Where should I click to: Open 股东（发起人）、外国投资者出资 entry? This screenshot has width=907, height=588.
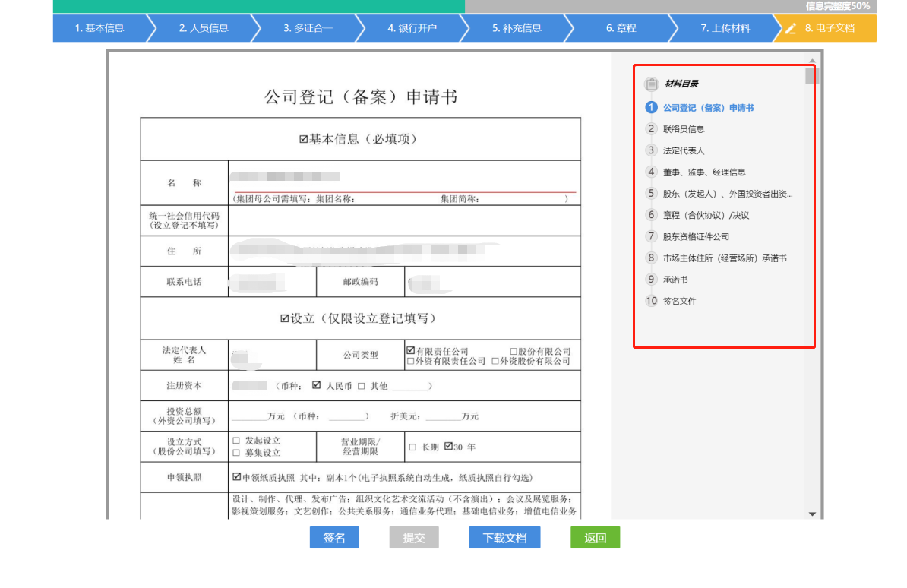(728, 193)
